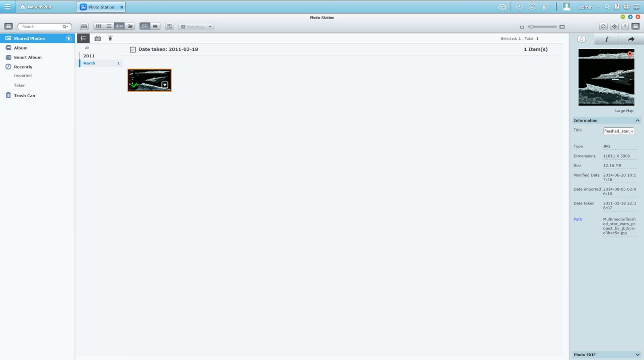The image size is (644, 360).
Task: Show photos filter toggle
Action: click(145, 26)
